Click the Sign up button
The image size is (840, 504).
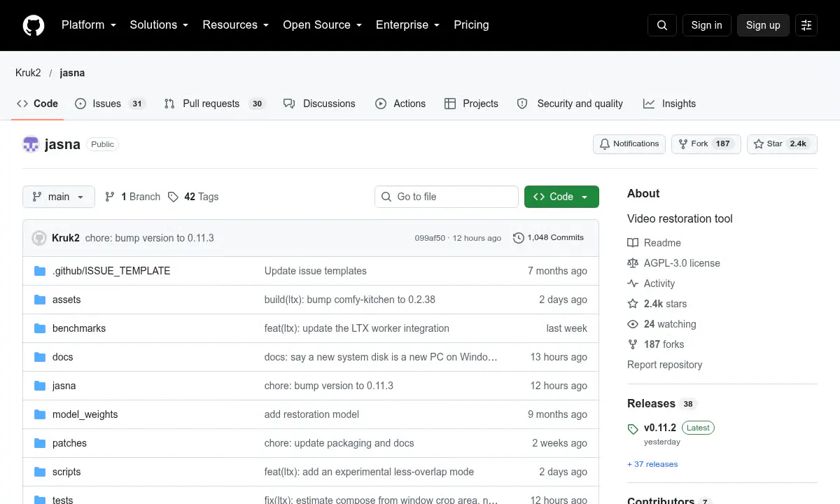(x=763, y=25)
